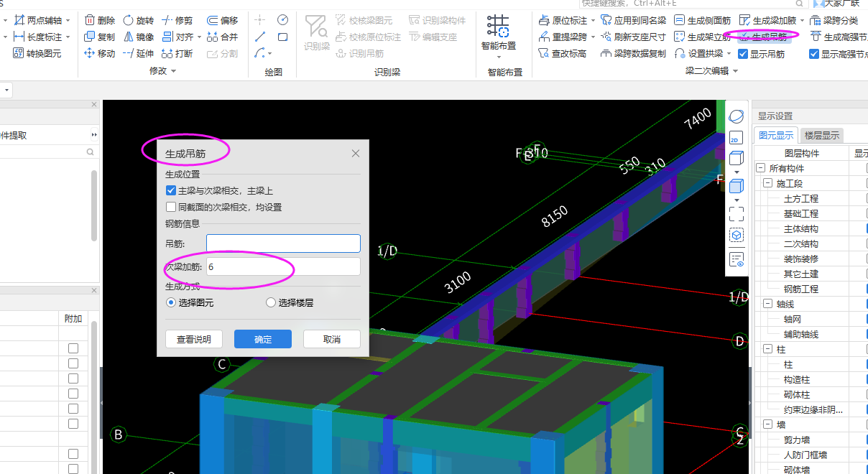Expand the Modify (修改) group dropdown
Image resolution: width=868 pixels, height=474 pixels.
[x=173, y=71]
